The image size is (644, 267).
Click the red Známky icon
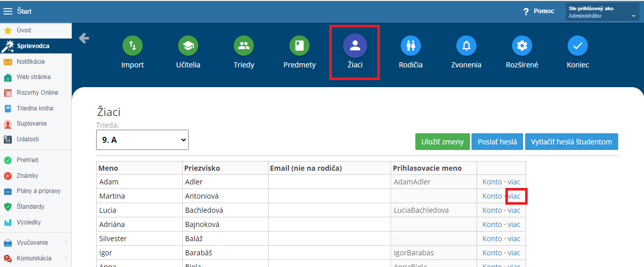point(8,176)
